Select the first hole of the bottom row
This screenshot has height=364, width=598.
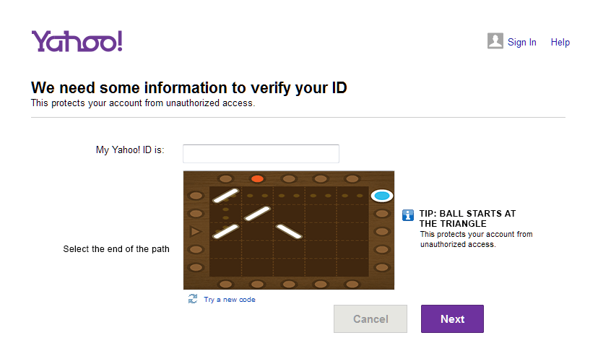(x=225, y=284)
